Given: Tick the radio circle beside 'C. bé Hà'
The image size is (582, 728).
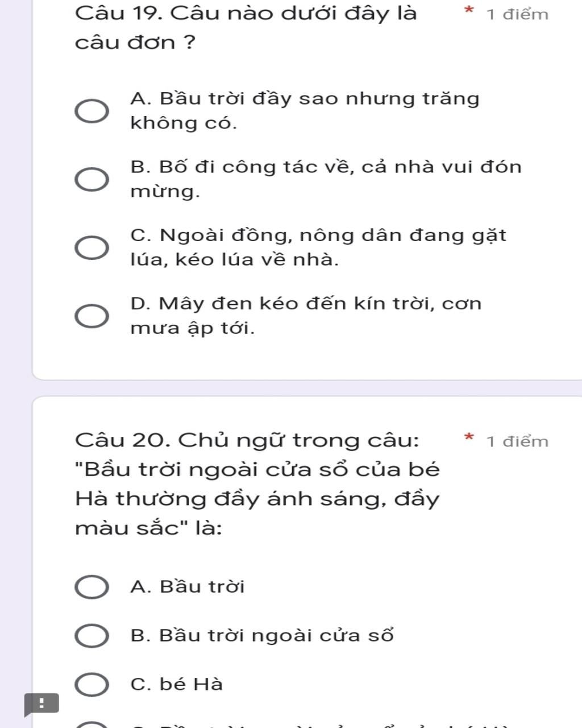Looking at the screenshot, I should pos(92,685).
